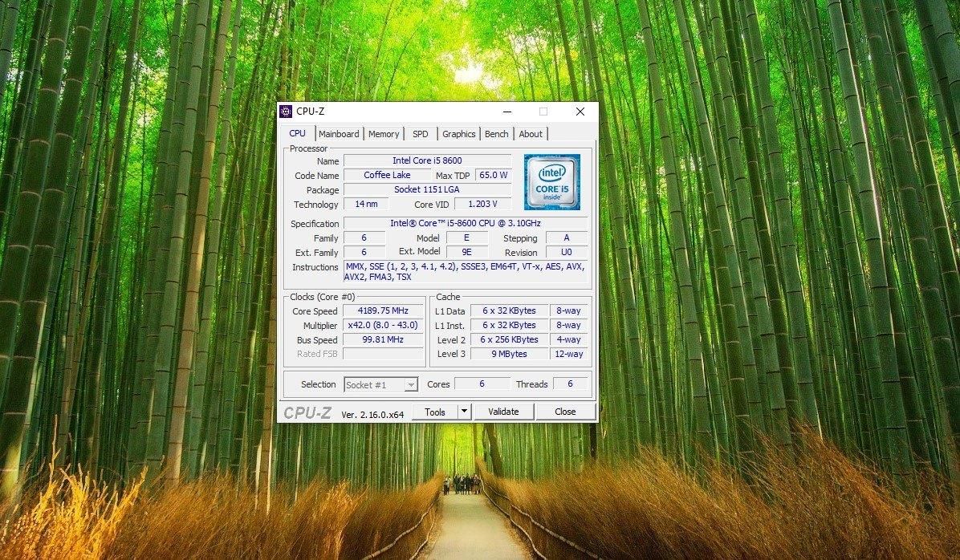Select the CPU tab
The image size is (960, 560).
pos(298,133)
